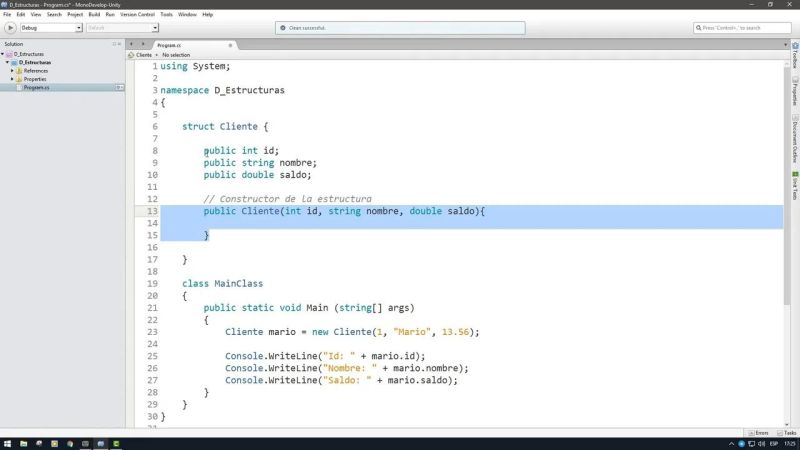Collapse the D_Estructuras solution root node
This screenshot has width=800, height=450.
click(x=3, y=54)
